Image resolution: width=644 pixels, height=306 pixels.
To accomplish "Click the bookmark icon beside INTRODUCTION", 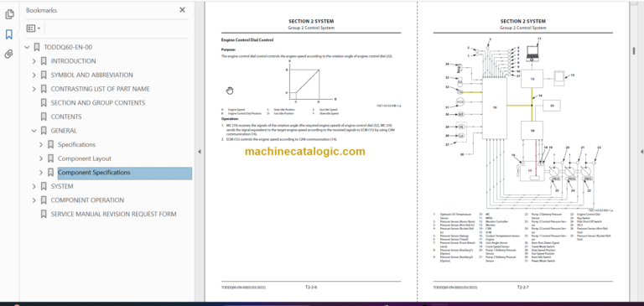I will point(44,61).
